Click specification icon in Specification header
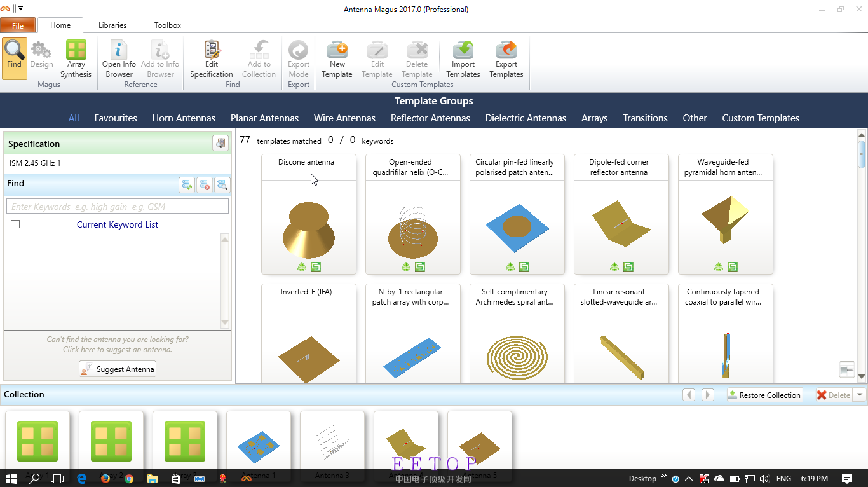Screen dimensions: 868x487 [x=220, y=144]
